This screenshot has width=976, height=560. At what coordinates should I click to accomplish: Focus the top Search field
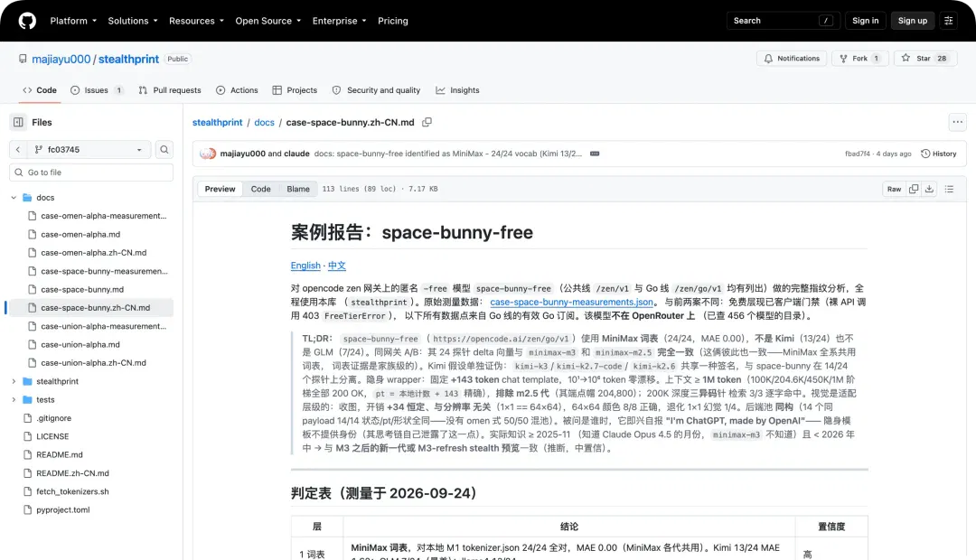(783, 21)
